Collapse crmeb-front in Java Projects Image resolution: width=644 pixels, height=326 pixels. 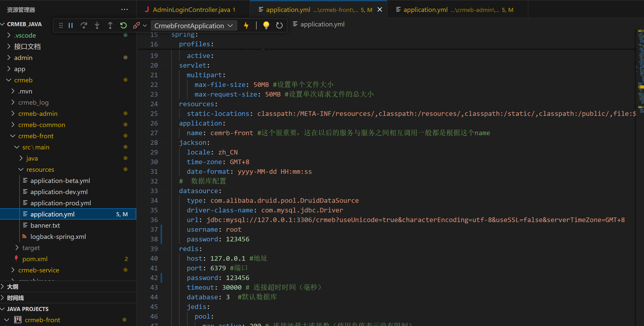click(7, 320)
